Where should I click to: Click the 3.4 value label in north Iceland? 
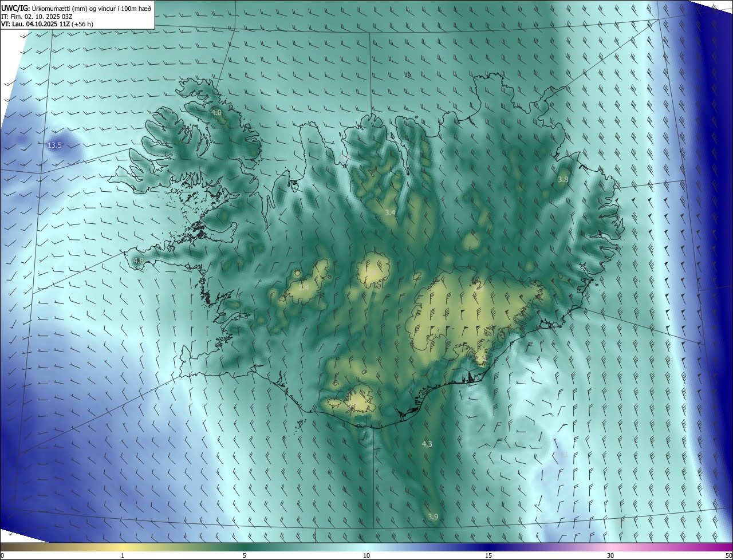pyautogui.click(x=390, y=212)
